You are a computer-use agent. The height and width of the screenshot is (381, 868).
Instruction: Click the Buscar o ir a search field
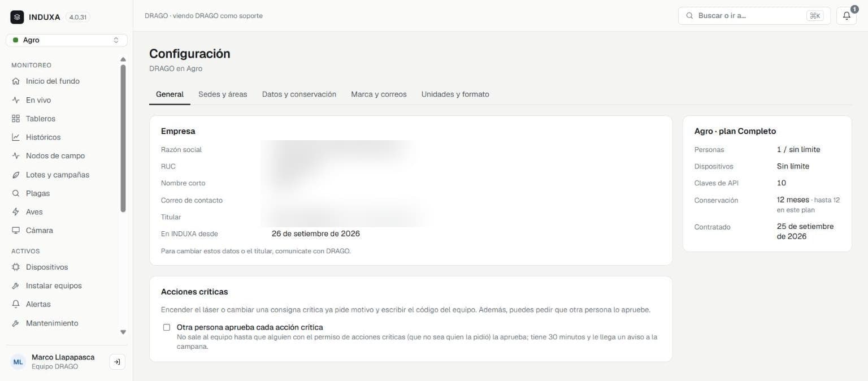click(754, 16)
